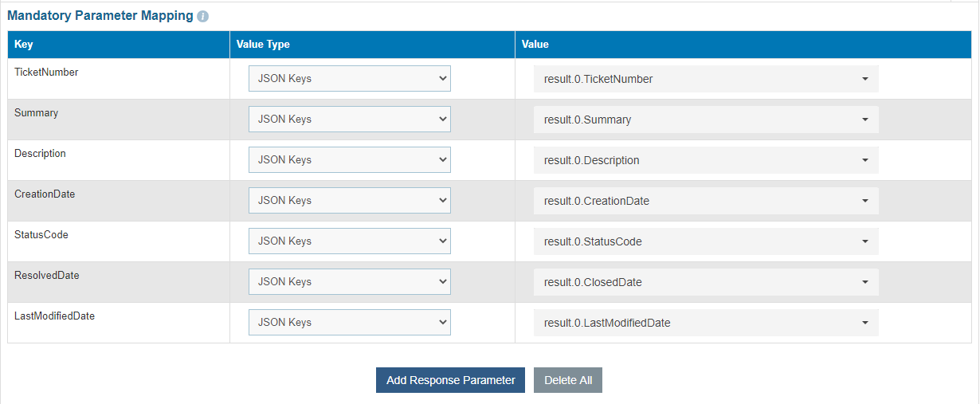Viewport: 980px width, 404px height.
Task: Open Value Type dropdown for LastModifiedDate
Action: pos(349,323)
